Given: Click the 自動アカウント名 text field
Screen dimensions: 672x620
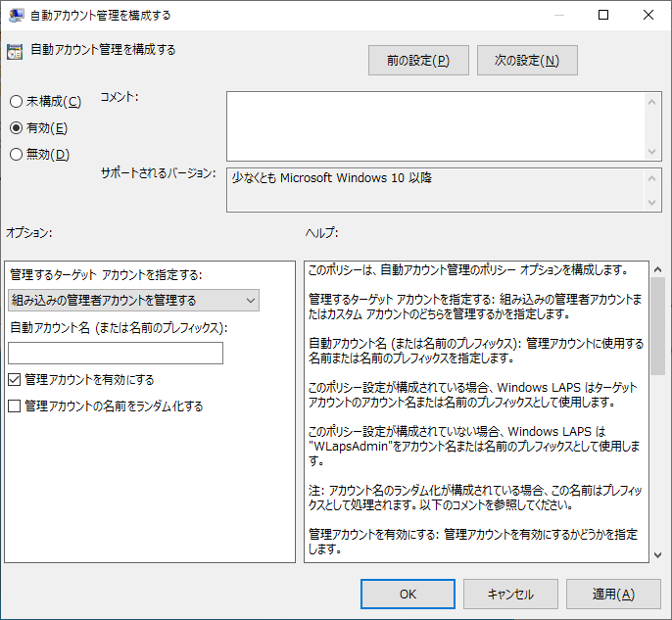Looking at the screenshot, I should point(116,354).
